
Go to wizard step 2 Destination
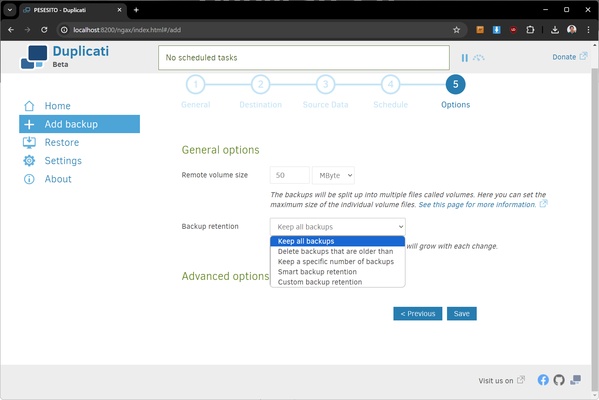[261, 84]
